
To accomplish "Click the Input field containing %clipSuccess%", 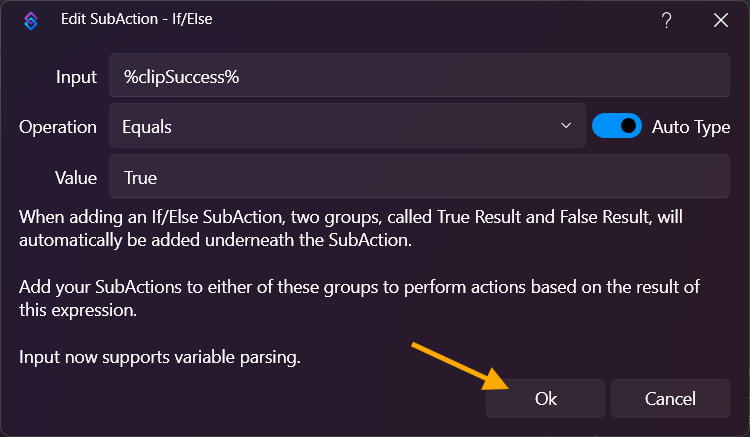I will pyautogui.click(x=419, y=76).
